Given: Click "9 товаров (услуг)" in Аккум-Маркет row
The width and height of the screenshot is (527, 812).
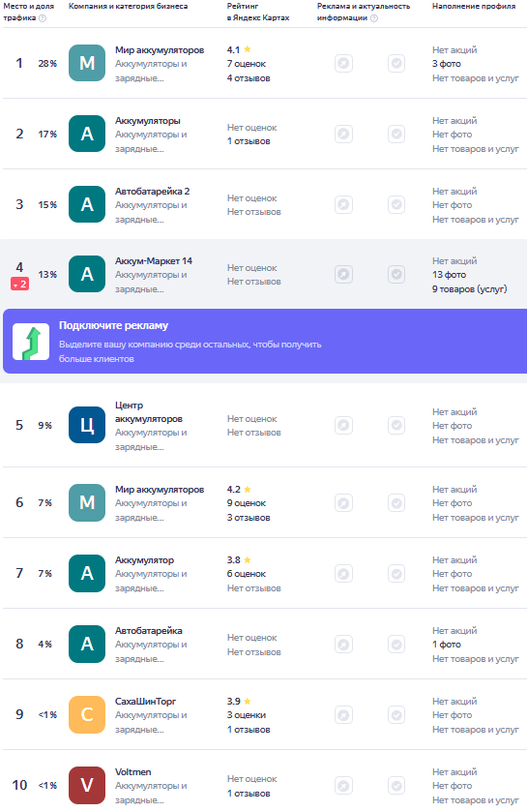Looking at the screenshot, I should click(x=470, y=289).
